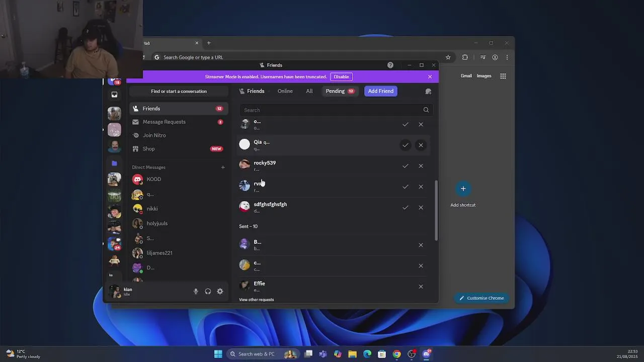Open Discord User Settings gear

pyautogui.click(x=220, y=292)
